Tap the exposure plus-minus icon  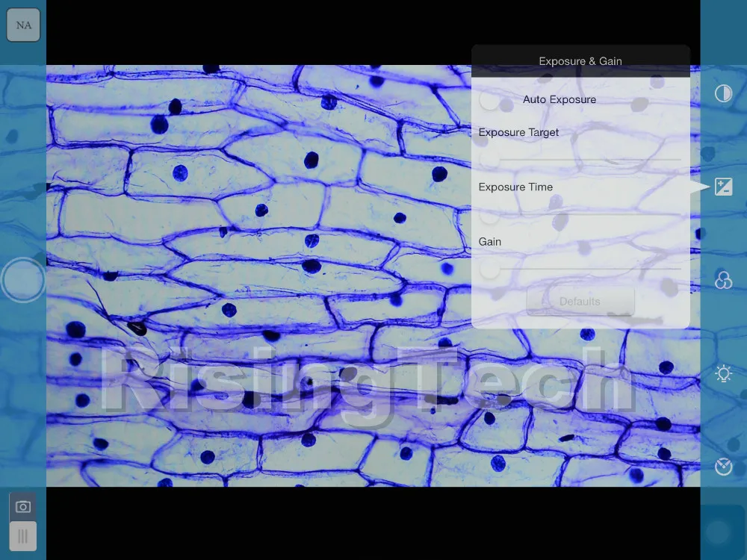(723, 187)
